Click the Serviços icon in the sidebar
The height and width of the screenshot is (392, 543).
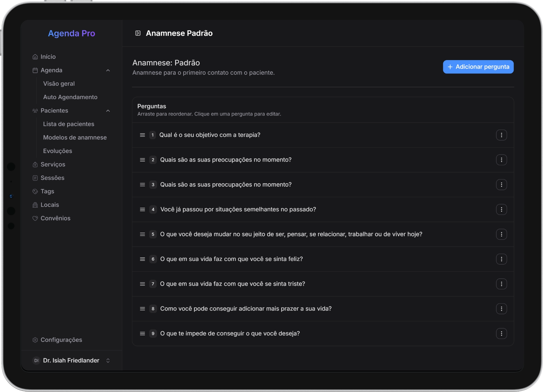(35, 164)
